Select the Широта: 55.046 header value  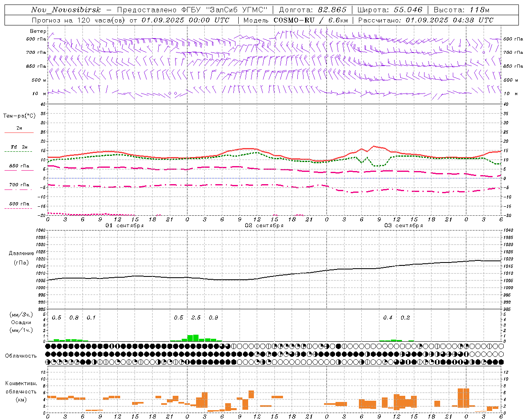(x=390, y=10)
